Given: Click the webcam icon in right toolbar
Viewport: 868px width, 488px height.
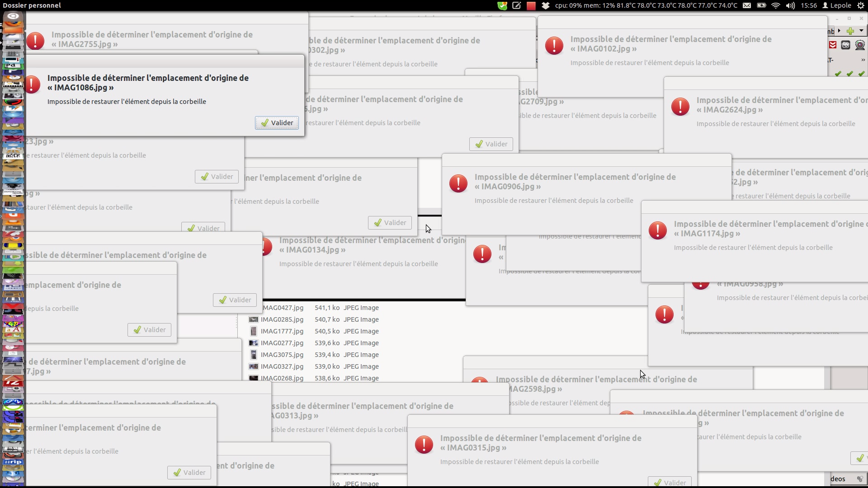Looking at the screenshot, I should coord(860,45).
